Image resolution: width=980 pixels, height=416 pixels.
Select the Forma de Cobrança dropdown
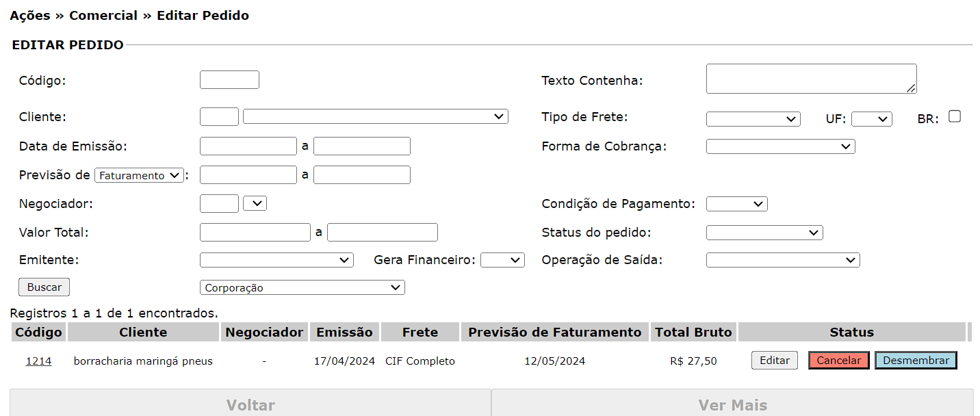pyautogui.click(x=780, y=146)
